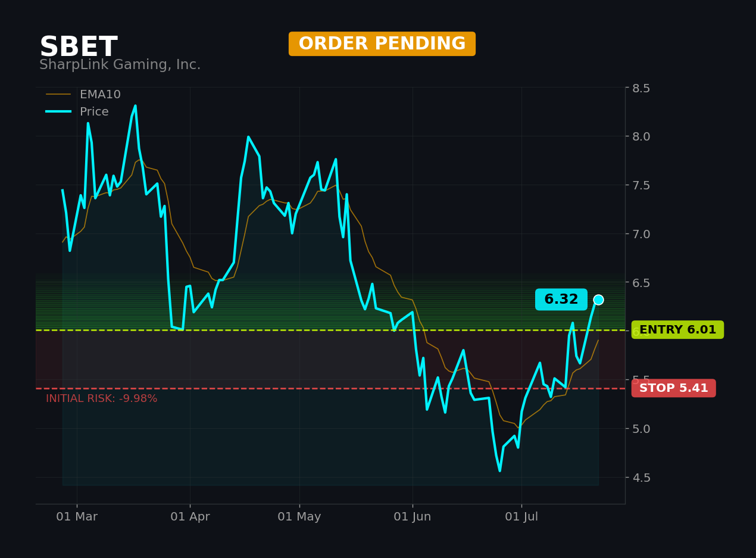Click the INITIAL RISK: -9.98% text
Screen dimensions: 756x558
pyautogui.click(x=102, y=399)
